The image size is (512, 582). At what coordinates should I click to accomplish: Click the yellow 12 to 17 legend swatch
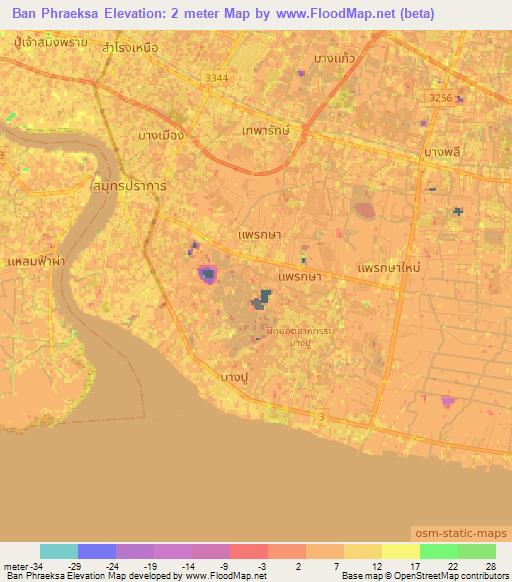point(401,551)
